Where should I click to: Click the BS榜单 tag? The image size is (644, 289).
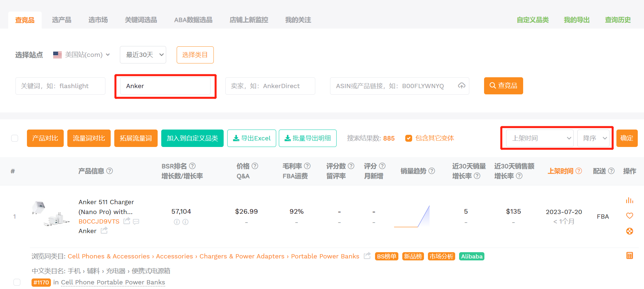point(387,256)
